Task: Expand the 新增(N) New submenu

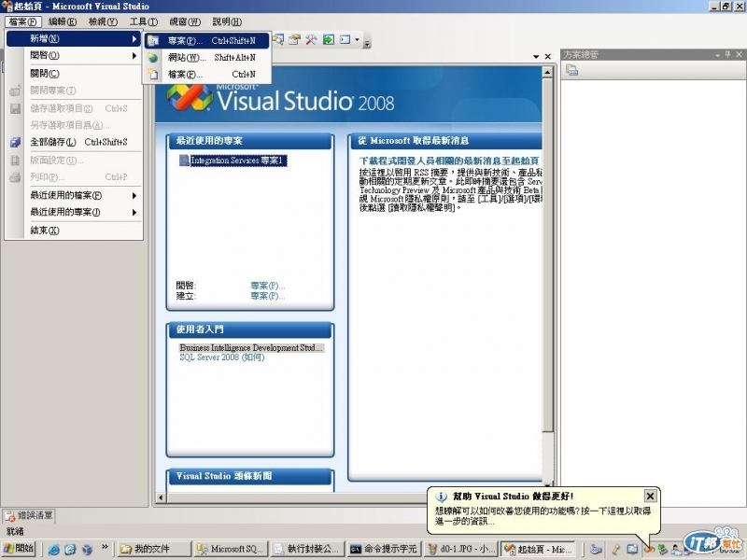Action: [74, 38]
